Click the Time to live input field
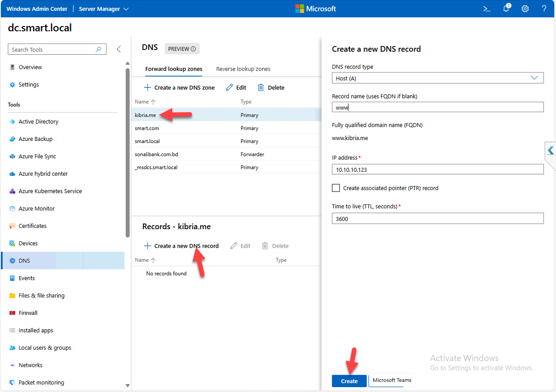 click(x=438, y=219)
